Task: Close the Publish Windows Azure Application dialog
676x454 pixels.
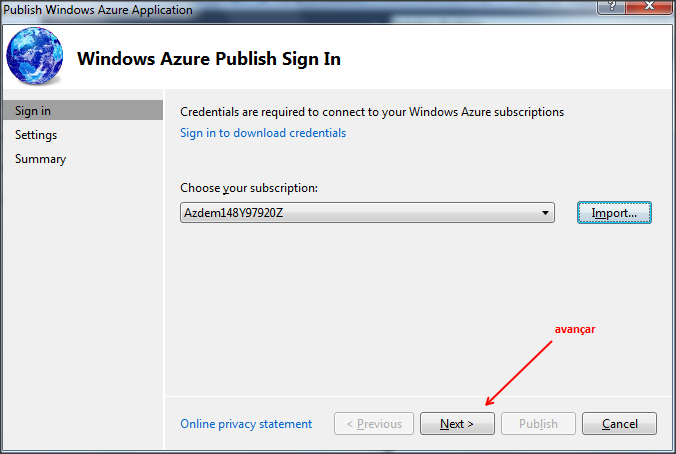Action: 649,6
